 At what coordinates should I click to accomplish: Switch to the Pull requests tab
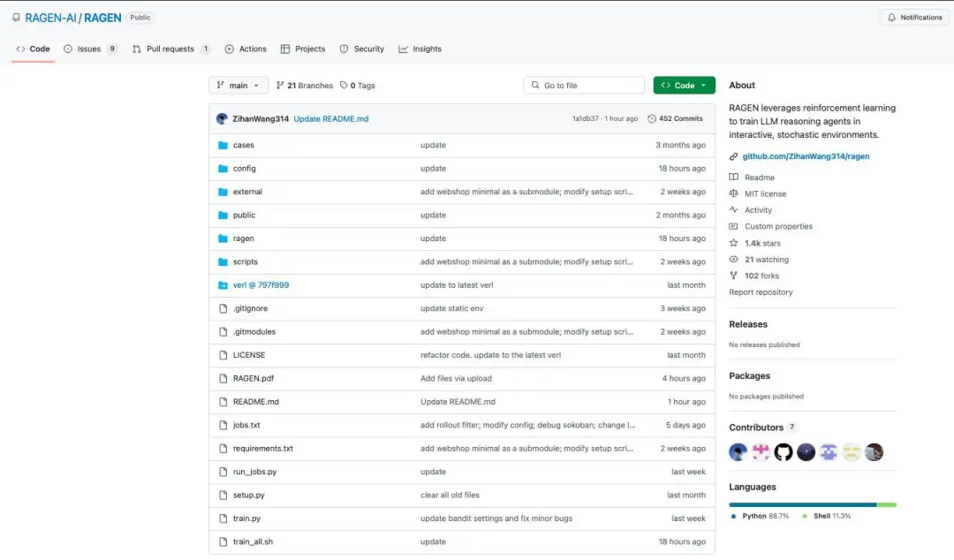coord(171,49)
